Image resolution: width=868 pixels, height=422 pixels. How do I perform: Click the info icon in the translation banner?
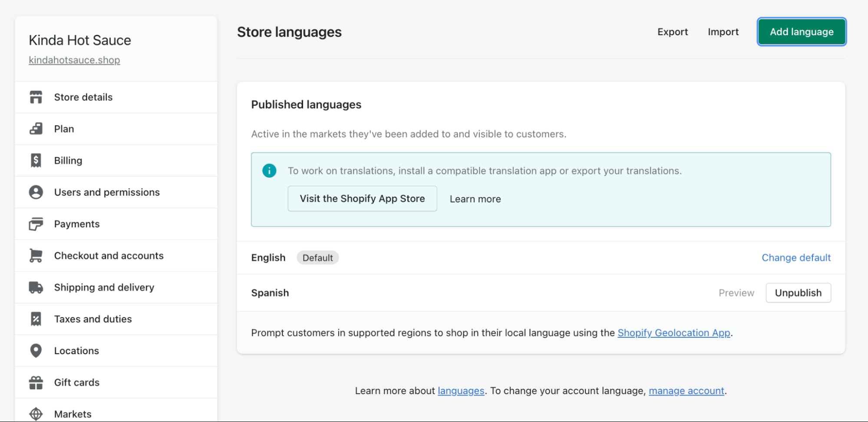point(269,170)
